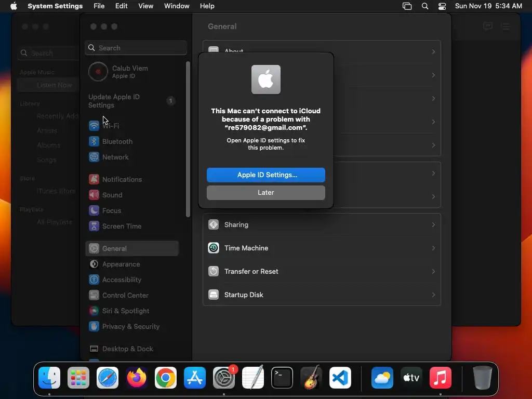
Task: Click the Time Machine row chevron
Action: coord(433,248)
